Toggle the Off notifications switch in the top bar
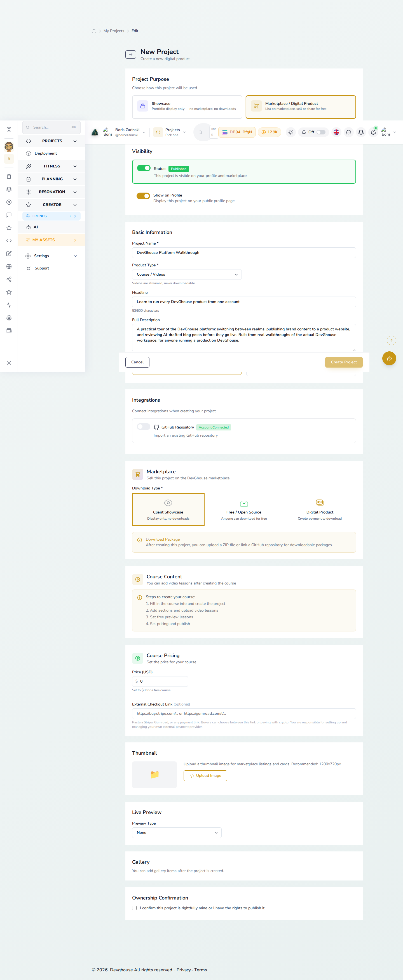Screen dimensions: 403x980 321,132
